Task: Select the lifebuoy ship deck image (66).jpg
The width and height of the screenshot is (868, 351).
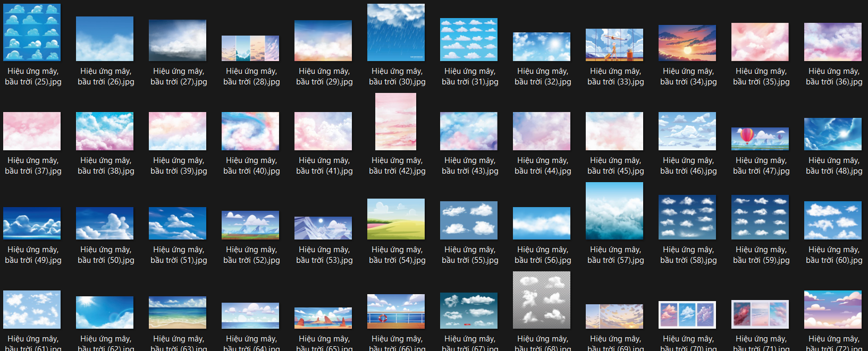Action: [x=396, y=312]
